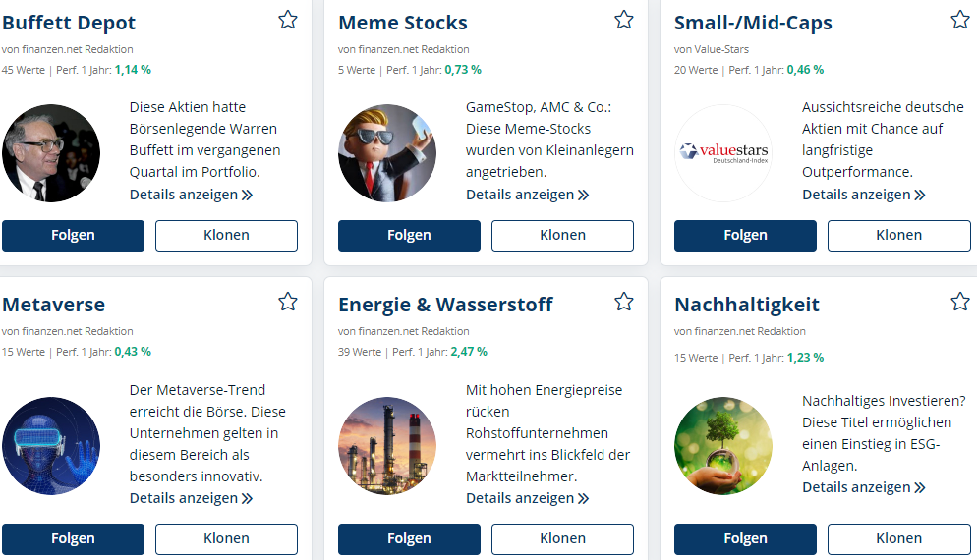Expand Buffett Depot via Details anzeigen
Viewport: 977px width, 560px height.
coord(191,195)
